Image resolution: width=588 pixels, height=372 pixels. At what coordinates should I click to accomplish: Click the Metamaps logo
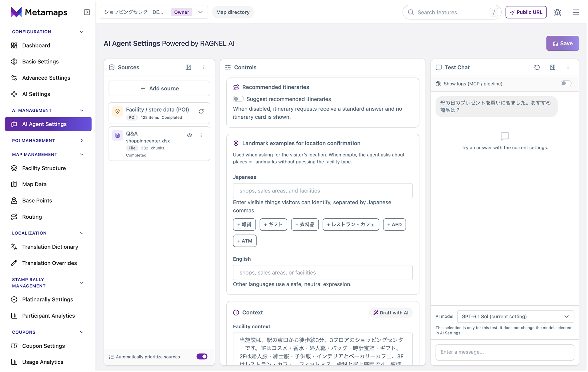pos(39,12)
